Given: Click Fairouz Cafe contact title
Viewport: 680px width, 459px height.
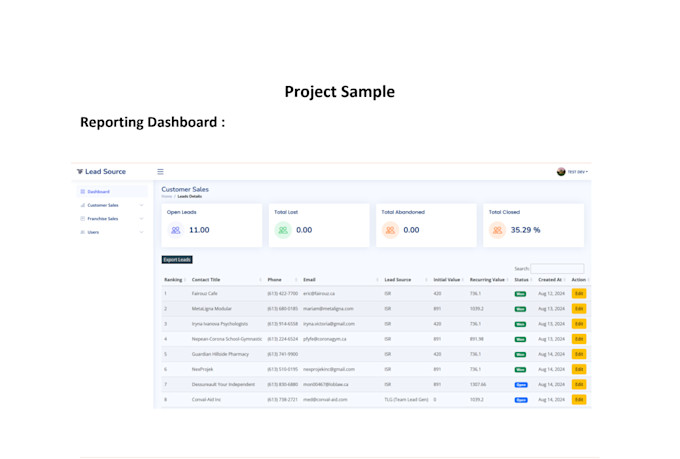Looking at the screenshot, I should point(205,294).
